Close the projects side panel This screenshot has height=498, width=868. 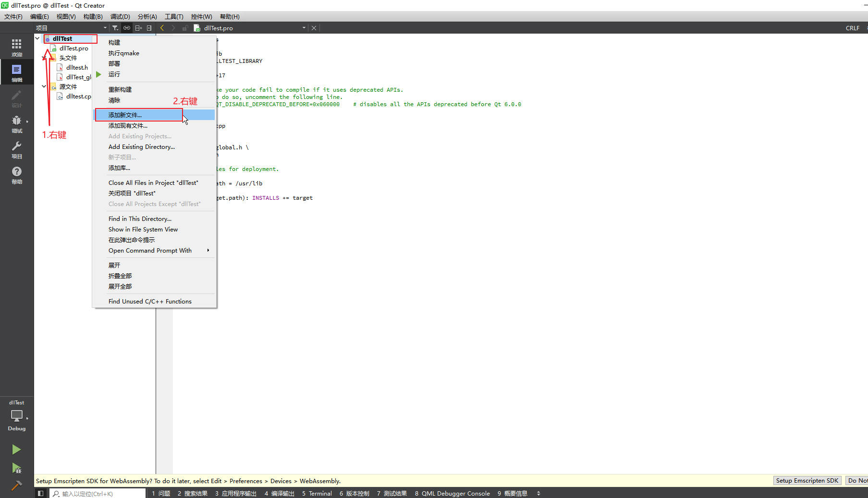pyautogui.click(x=149, y=28)
